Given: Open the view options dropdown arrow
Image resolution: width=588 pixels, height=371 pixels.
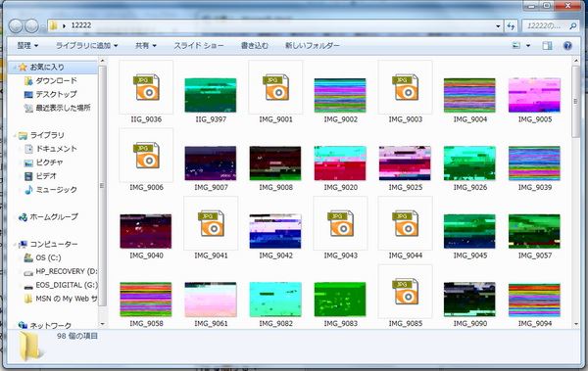Looking at the screenshot, I should 528,46.
